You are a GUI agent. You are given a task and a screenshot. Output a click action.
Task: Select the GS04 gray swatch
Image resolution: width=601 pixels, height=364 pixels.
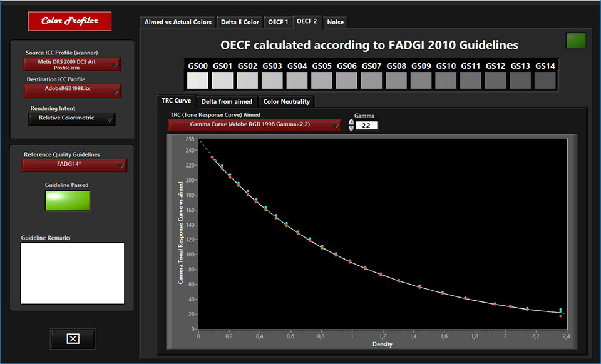click(x=297, y=81)
